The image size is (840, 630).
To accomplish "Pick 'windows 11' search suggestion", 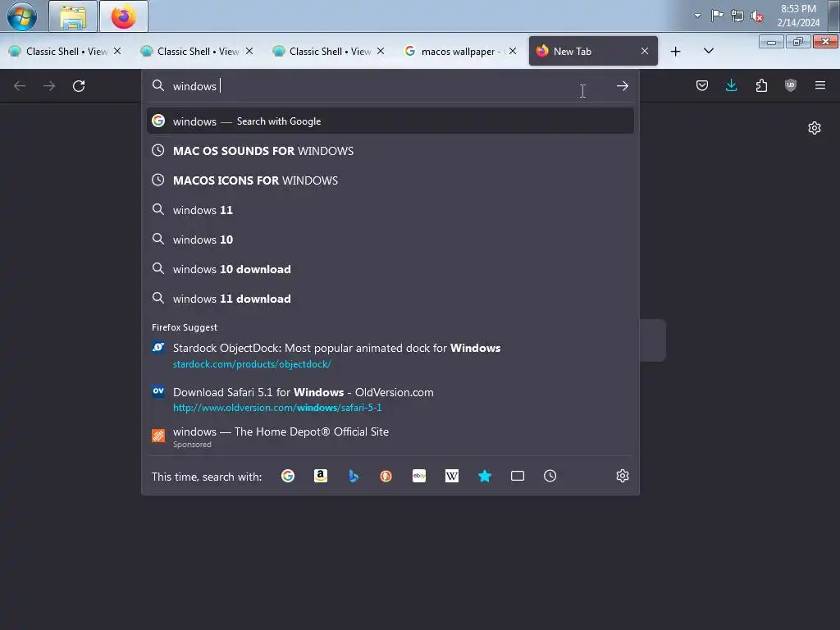I will [x=390, y=210].
